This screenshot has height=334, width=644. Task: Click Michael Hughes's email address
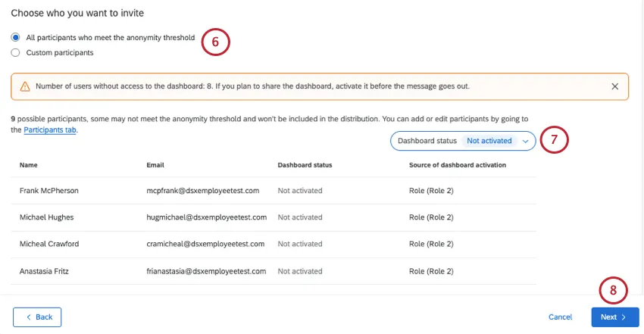(206, 217)
